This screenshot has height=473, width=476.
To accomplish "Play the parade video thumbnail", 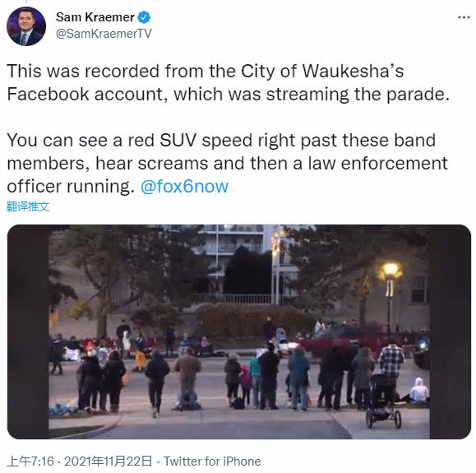I will coord(239,332).
